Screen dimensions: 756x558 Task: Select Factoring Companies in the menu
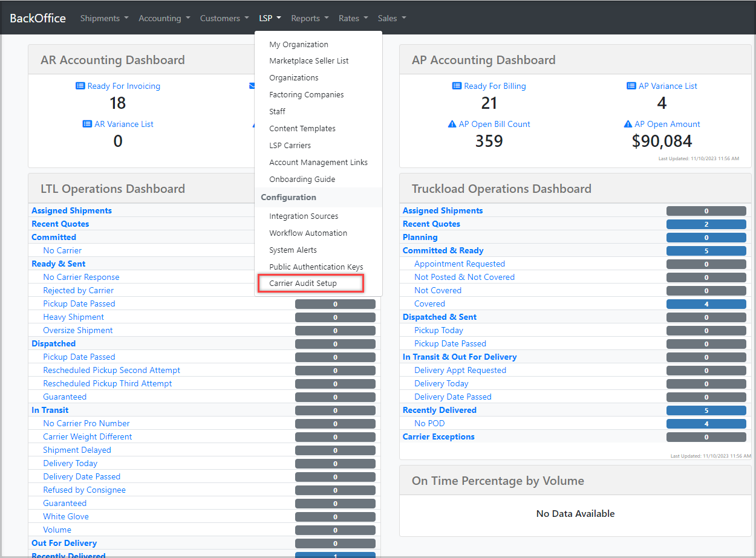point(306,94)
